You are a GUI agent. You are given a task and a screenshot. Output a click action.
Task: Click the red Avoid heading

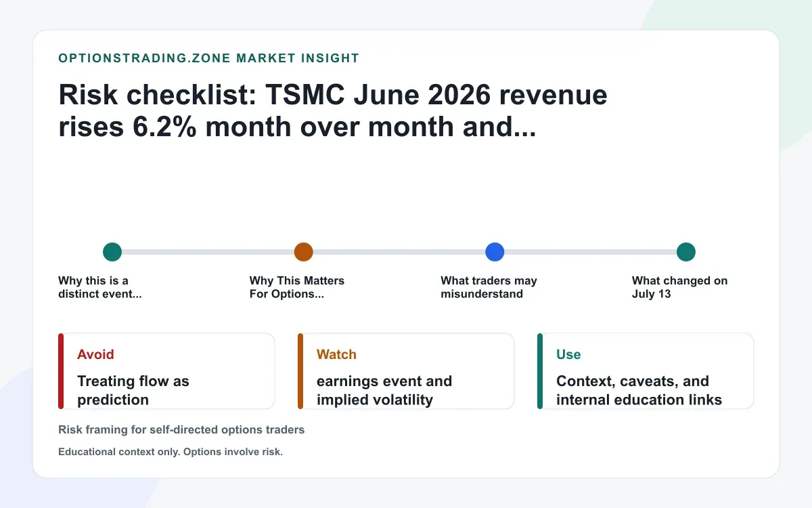tap(95, 354)
